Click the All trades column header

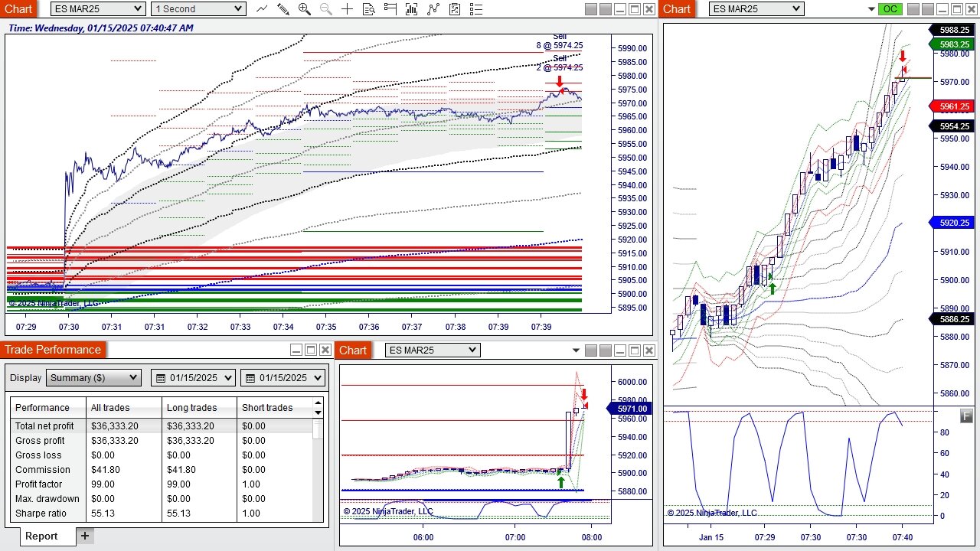pos(124,407)
